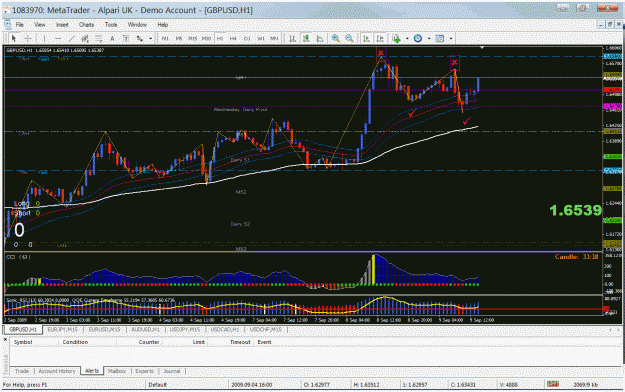This screenshot has height=392, width=625.
Task: Click the zoom out magnifier icon
Action: (x=349, y=38)
